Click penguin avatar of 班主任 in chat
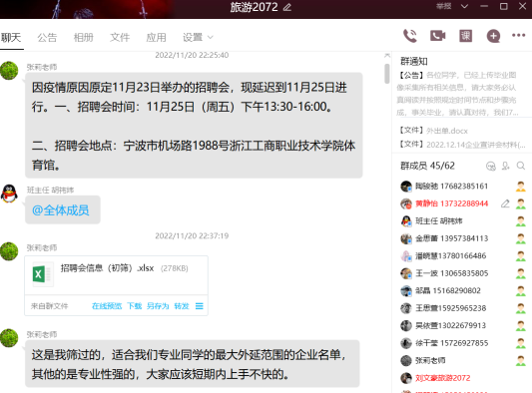532x393 pixels. pos(9,194)
